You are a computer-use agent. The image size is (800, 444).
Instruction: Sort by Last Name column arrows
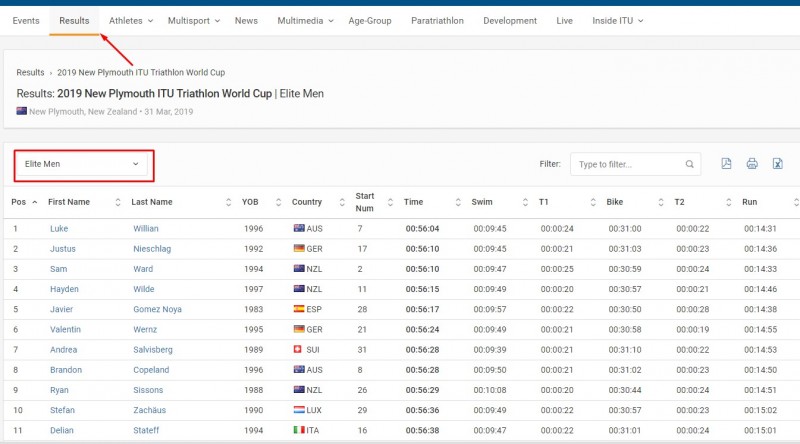(229, 202)
